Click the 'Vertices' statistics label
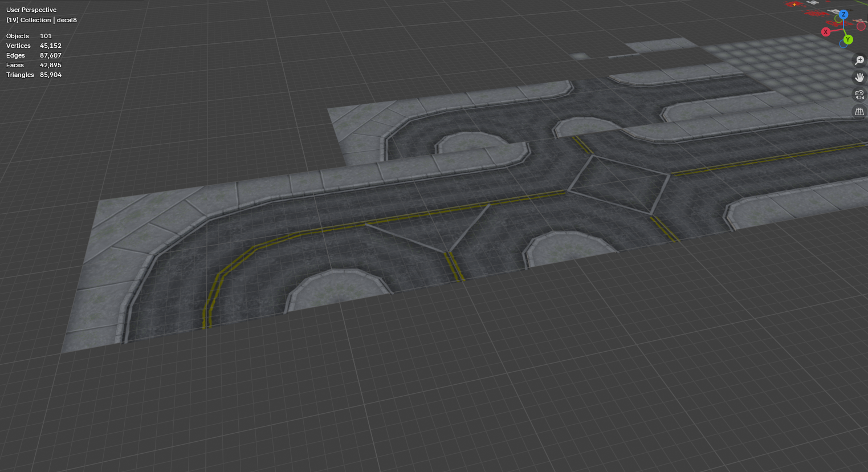 coord(18,46)
